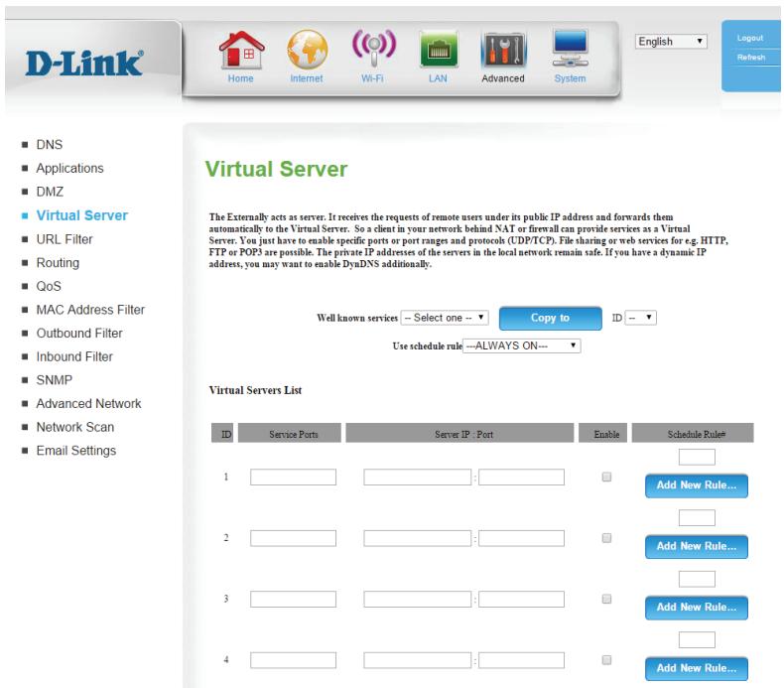Click the Logout link
The width and height of the screenshot is (784, 688).
click(x=750, y=38)
